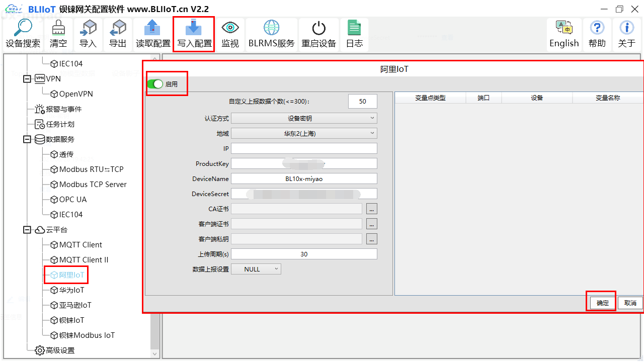This screenshot has height=362, width=644.
Task: Open the 设备搜索 device search tool
Action: point(23,34)
